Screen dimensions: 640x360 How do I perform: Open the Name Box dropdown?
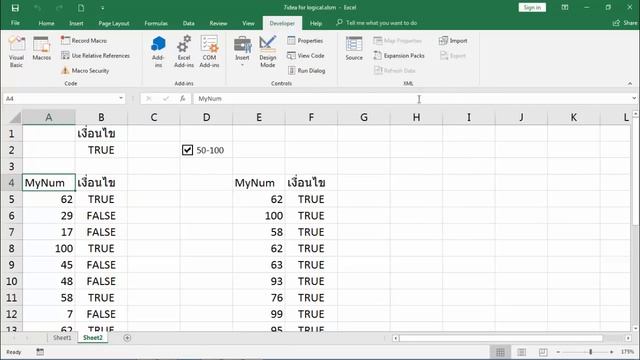point(121,98)
